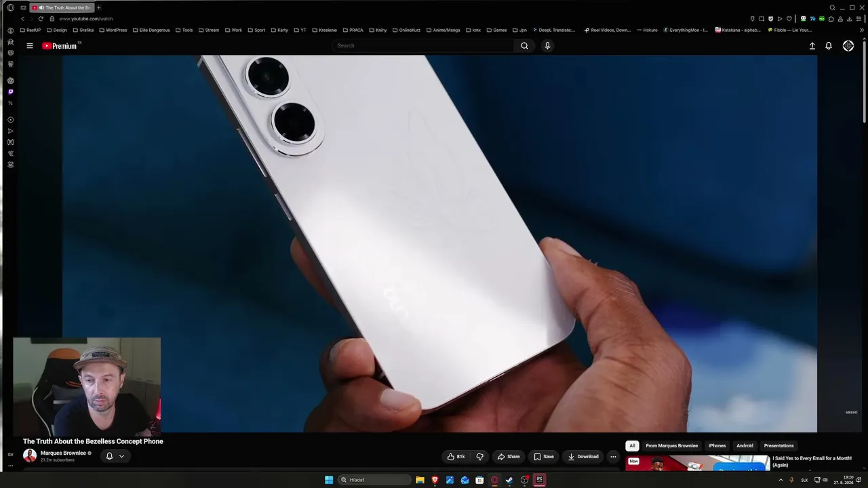Click the browser address bar URL

point(86,19)
